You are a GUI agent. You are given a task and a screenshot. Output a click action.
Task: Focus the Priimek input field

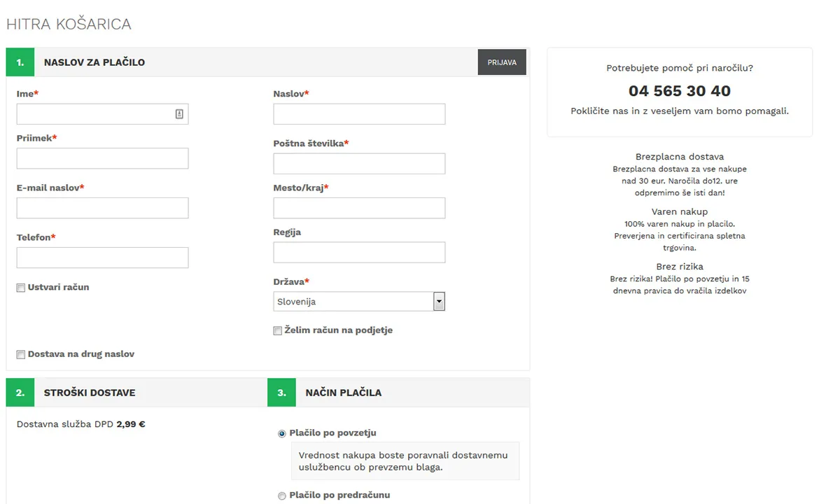pos(102,158)
